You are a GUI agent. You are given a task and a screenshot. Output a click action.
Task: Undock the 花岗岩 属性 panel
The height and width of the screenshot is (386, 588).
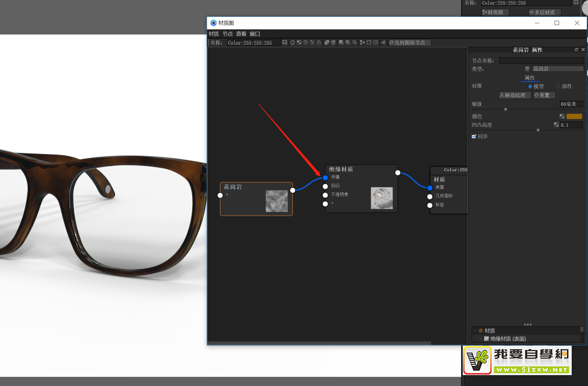[577, 50]
